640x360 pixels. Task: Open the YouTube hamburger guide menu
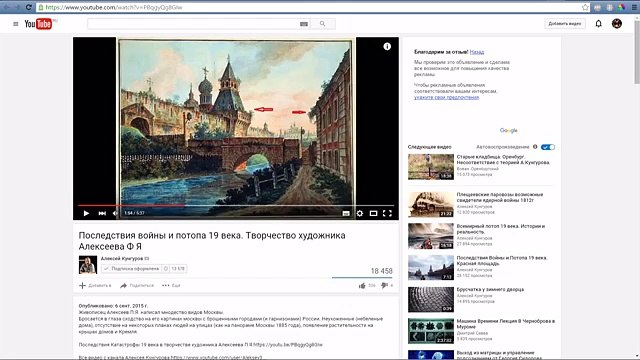click(16, 24)
